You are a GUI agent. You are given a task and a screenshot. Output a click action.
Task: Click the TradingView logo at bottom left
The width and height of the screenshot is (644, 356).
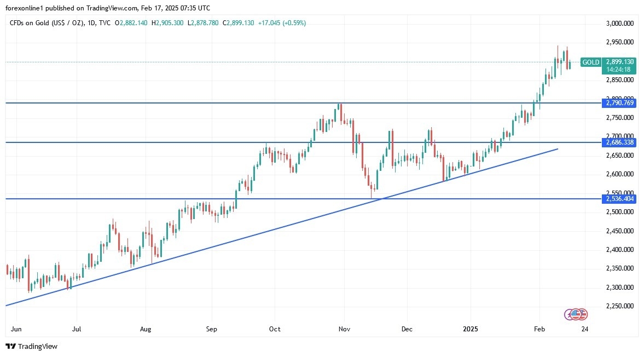click(x=31, y=346)
